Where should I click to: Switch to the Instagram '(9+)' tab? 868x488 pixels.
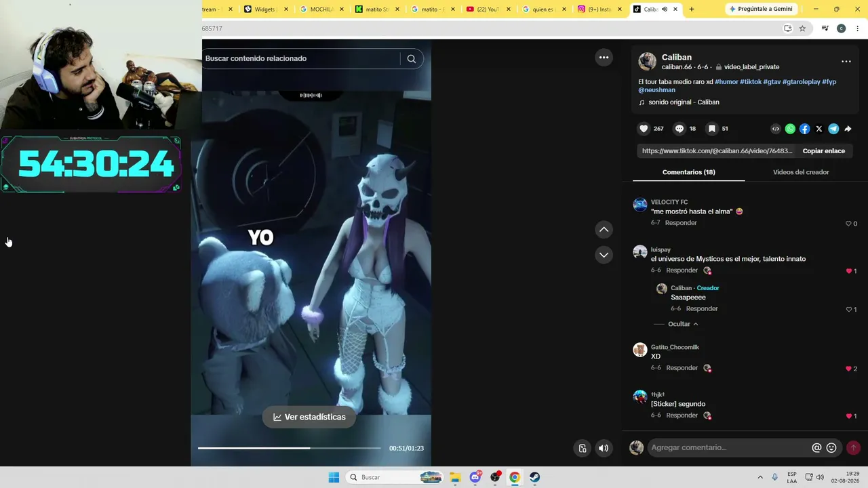coord(599,9)
